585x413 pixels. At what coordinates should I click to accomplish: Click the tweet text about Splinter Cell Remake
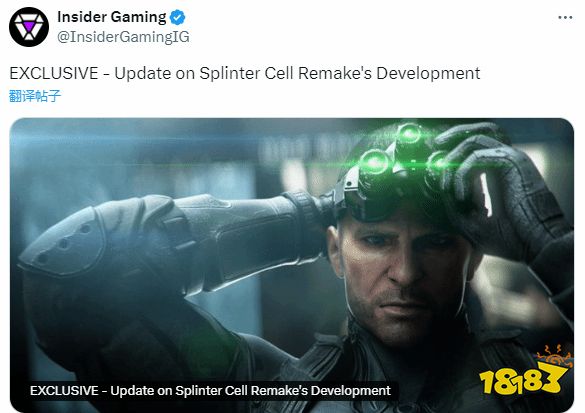pyautogui.click(x=245, y=73)
